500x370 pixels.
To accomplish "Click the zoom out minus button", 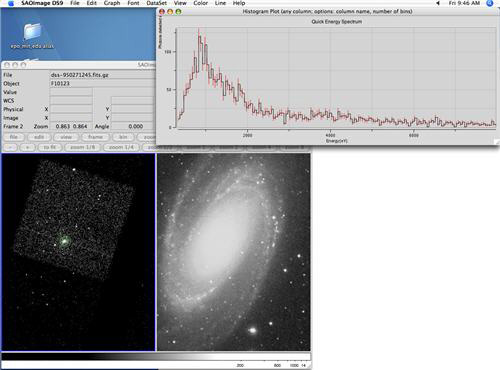I will coord(10,147).
